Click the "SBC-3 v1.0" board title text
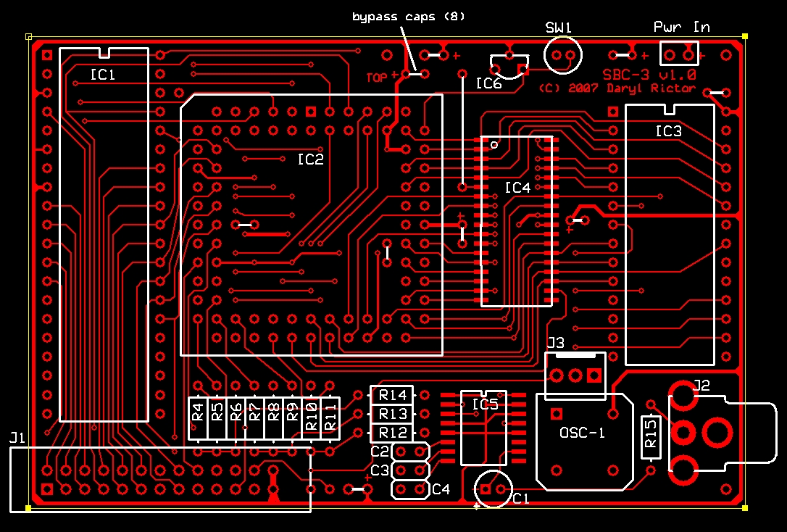 (x=649, y=75)
